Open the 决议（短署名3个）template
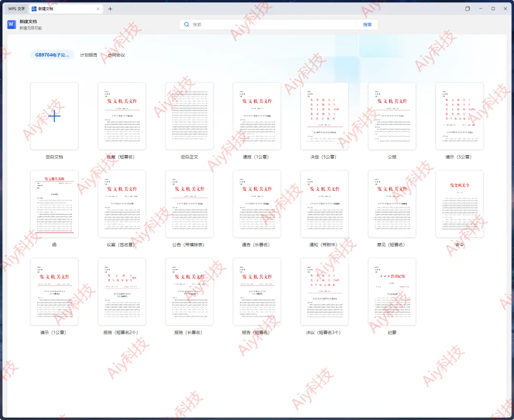Image resolution: width=514 pixels, height=420 pixels. point(325,292)
